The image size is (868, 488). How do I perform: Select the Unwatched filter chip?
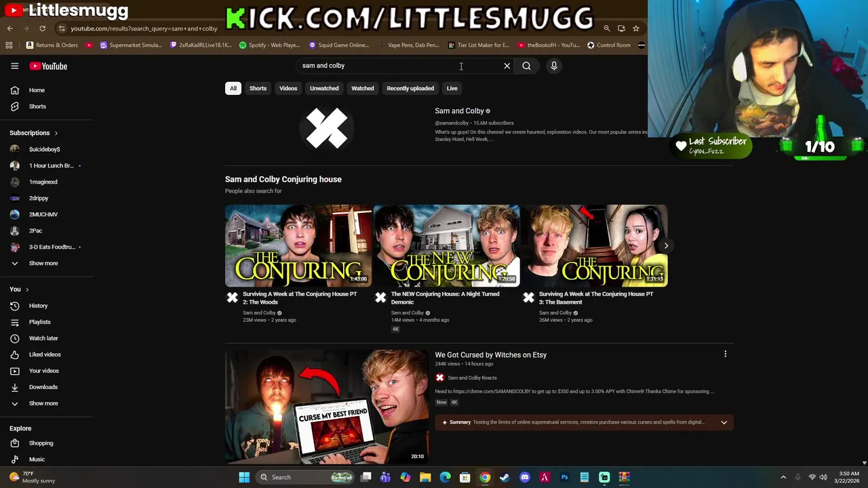coord(324,88)
